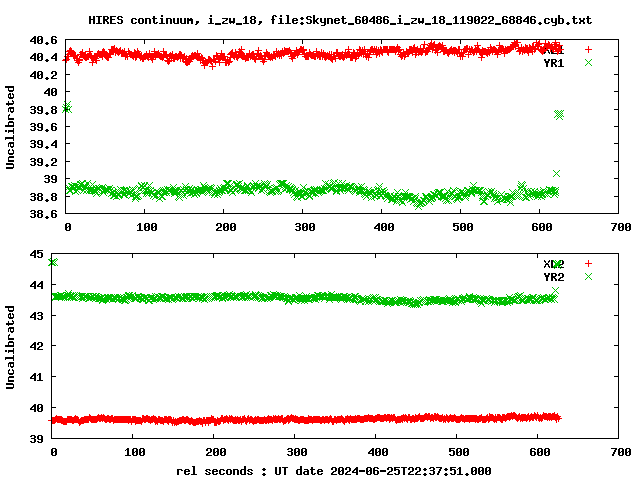Click the 38.6 tick label on the top plot
Screen dimensions: 640x480
[43, 213]
